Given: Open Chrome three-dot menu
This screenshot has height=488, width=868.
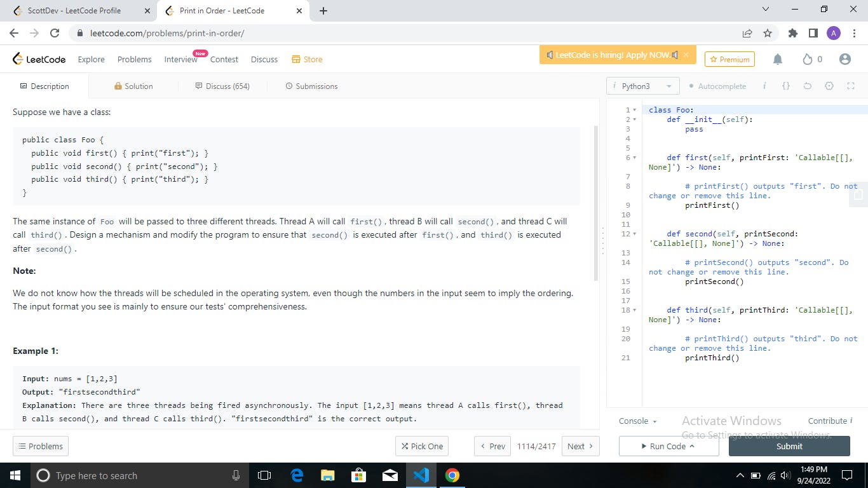Looking at the screenshot, I should (x=854, y=33).
